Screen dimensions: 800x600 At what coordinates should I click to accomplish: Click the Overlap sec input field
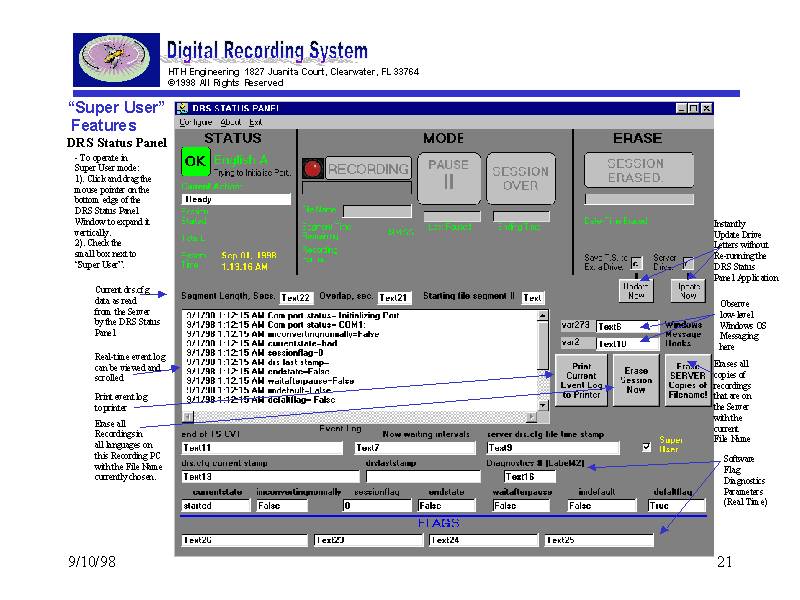[394, 298]
